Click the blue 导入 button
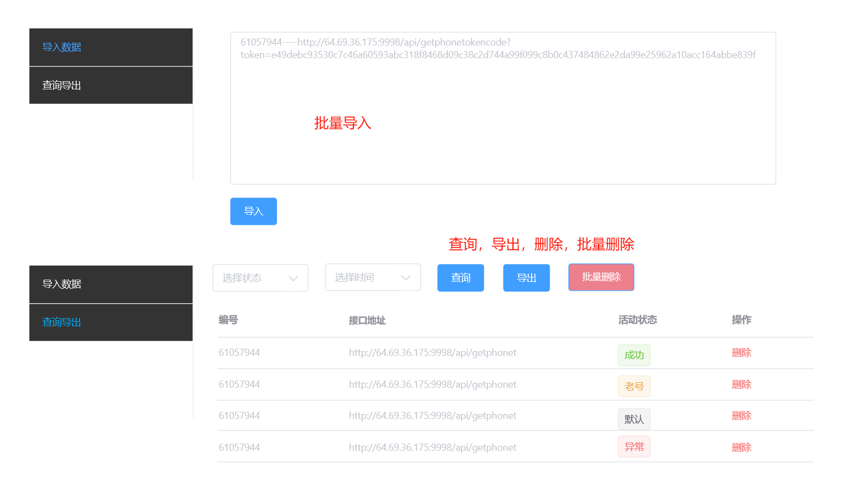Image resolution: width=868 pixels, height=493 pixels. pyautogui.click(x=253, y=211)
